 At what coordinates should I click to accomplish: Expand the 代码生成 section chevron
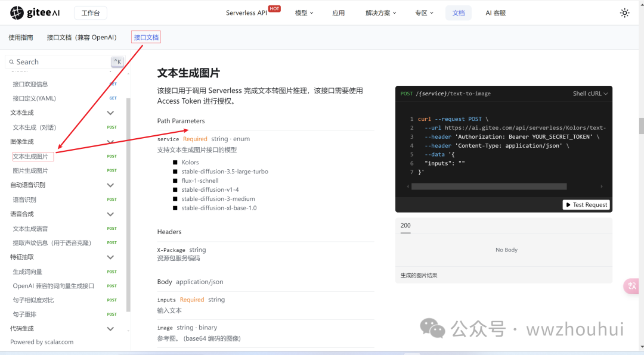click(110, 329)
